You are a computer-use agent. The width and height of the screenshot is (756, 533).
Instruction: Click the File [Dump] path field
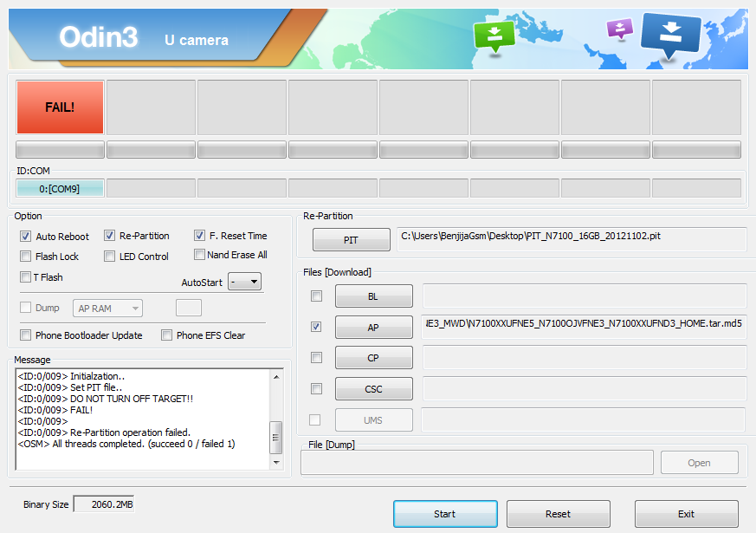tap(477, 463)
